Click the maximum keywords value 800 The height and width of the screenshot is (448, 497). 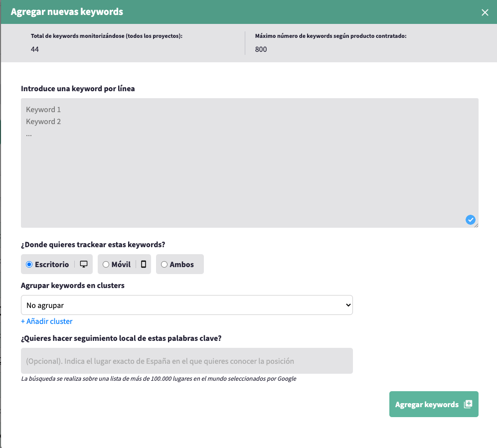pyautogui.click(x=261, y=49)
